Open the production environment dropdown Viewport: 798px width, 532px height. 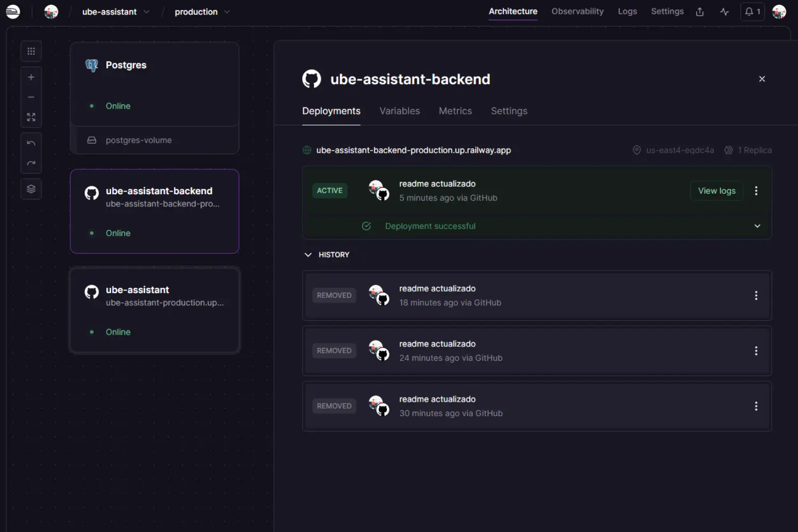pyautogui.click(x=202, y=11)
